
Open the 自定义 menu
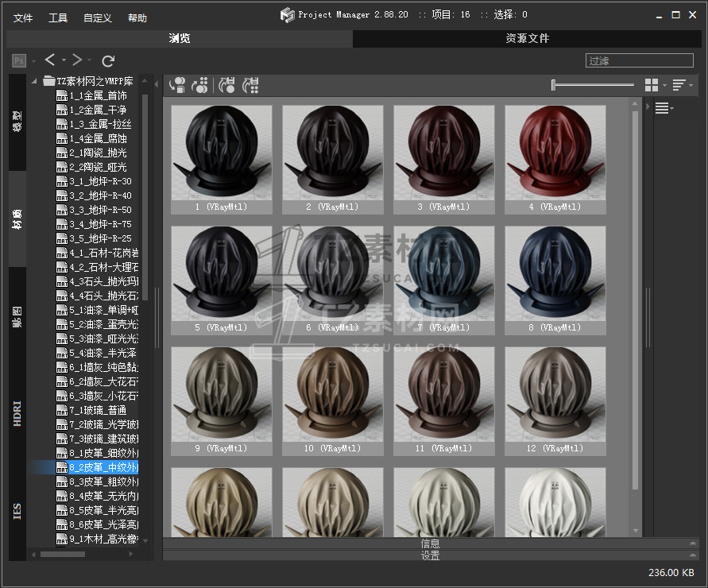(x=97, y=17)
